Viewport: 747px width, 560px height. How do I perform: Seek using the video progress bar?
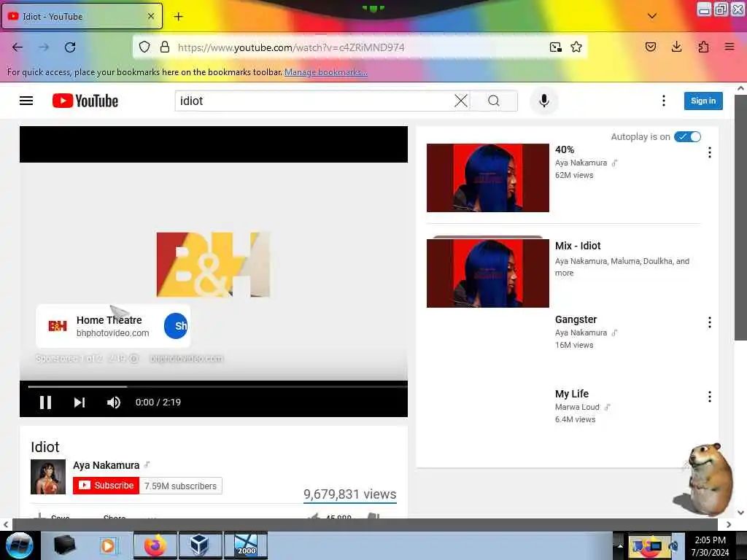tap(217, 386)
